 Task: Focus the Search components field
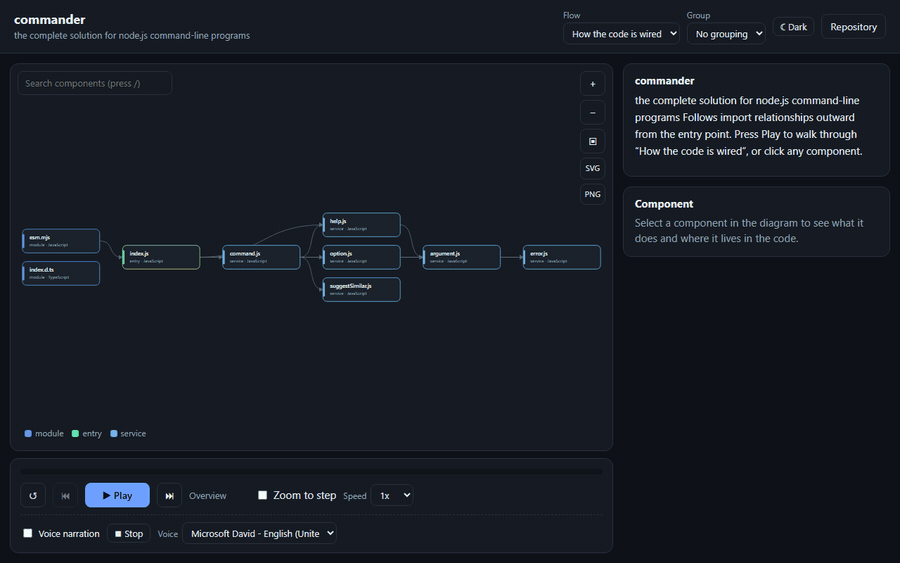(x=95, y=83)
